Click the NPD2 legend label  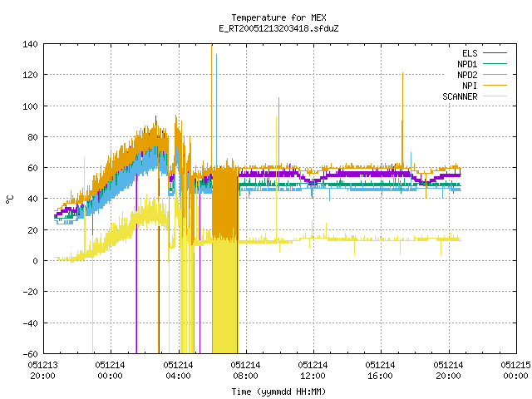467,75
